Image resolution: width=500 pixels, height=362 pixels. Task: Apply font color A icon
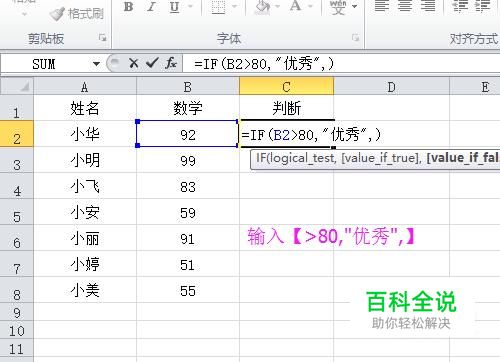tap(295, 7)
